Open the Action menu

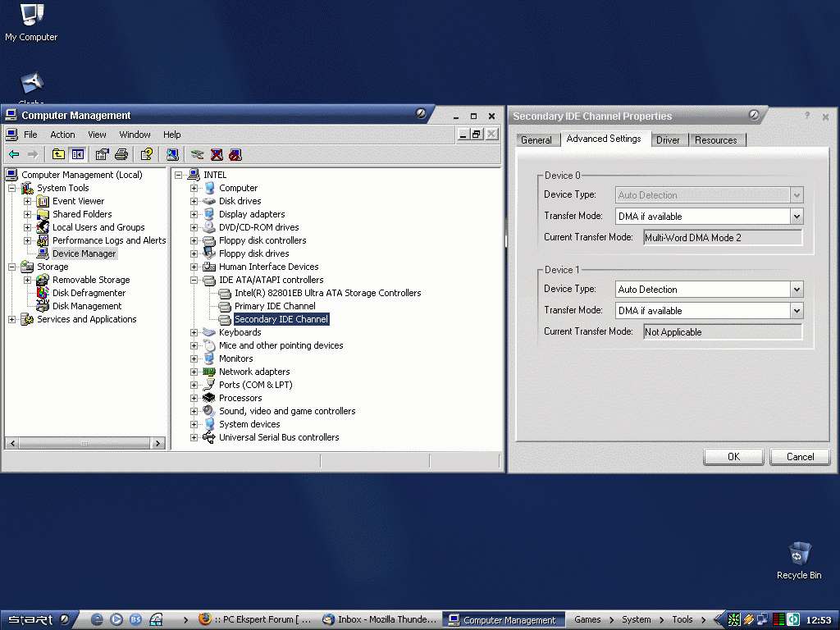[62, 135]
